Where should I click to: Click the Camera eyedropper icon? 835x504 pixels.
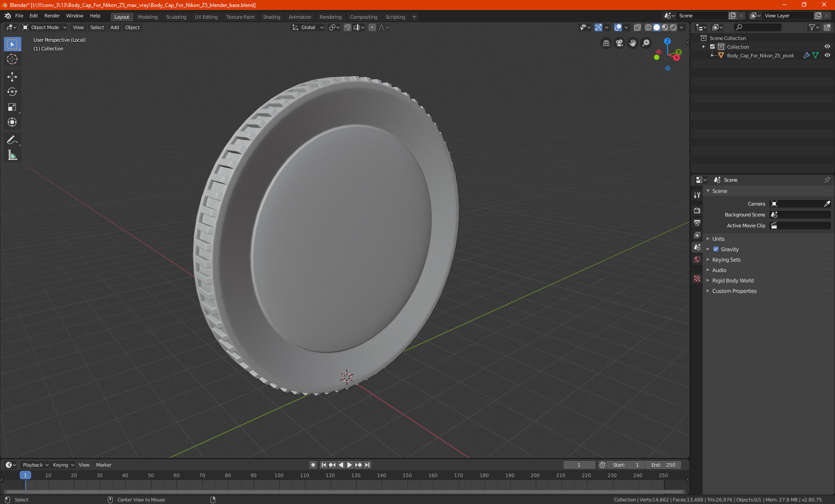click(827, 204)
